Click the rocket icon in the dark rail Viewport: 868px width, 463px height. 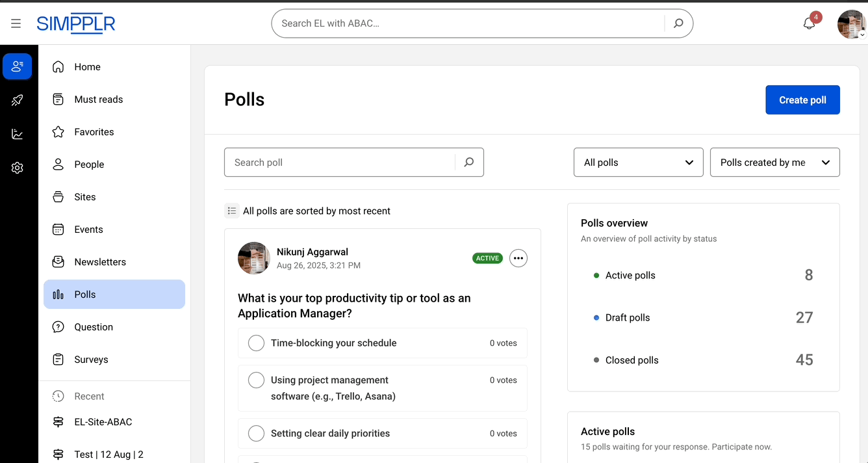(x=18, y=100)
